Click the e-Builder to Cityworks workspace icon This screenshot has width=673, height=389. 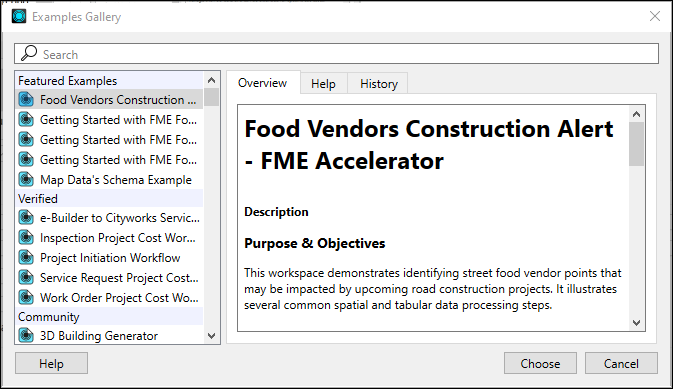tap(26, 218)
